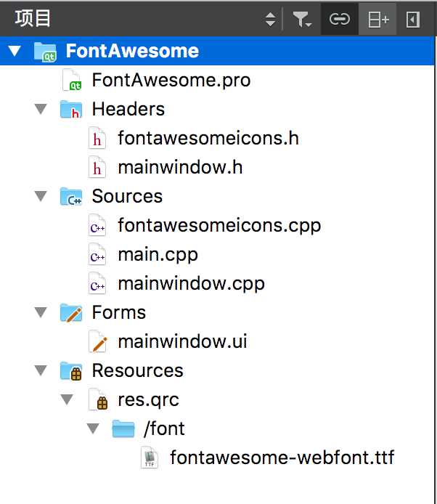Select the Sources node label

click(x=127, y=196)
